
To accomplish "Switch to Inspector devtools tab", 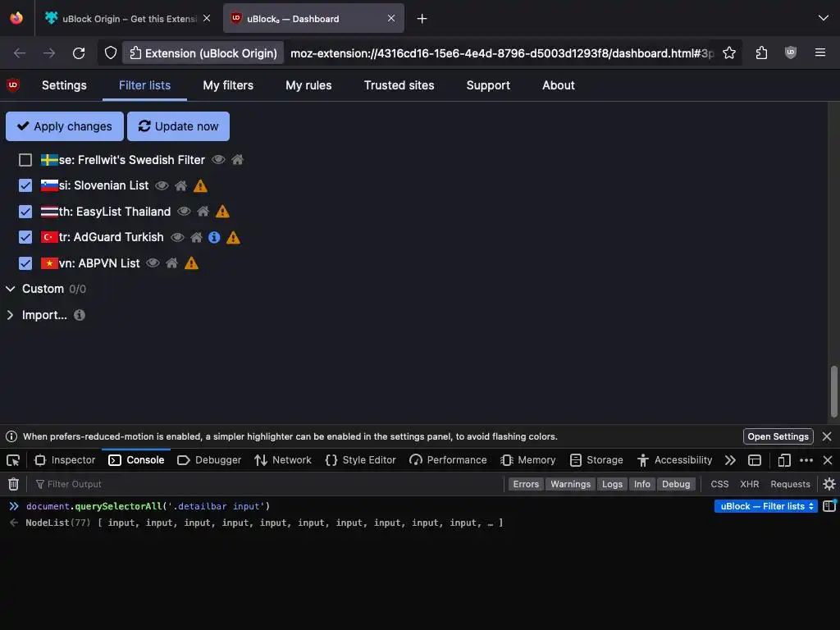I will [65, 460].
